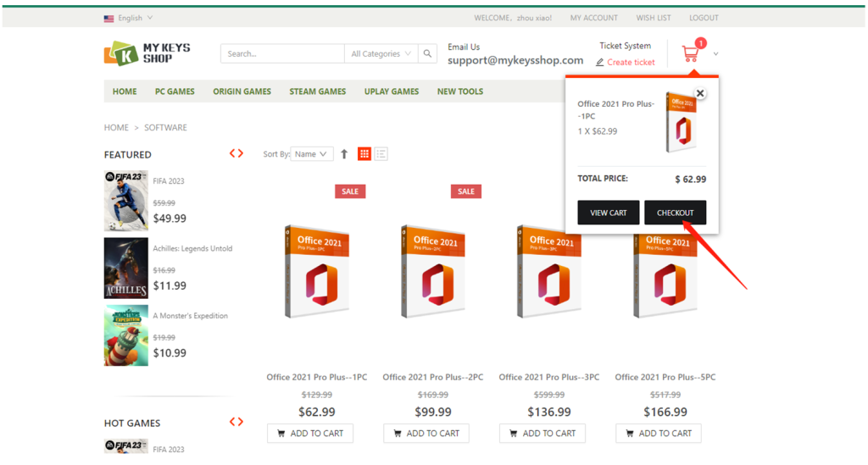The height and width of the screenshot is (465, 868).
Task: Click the LOGOUT link
Action: 704,18
